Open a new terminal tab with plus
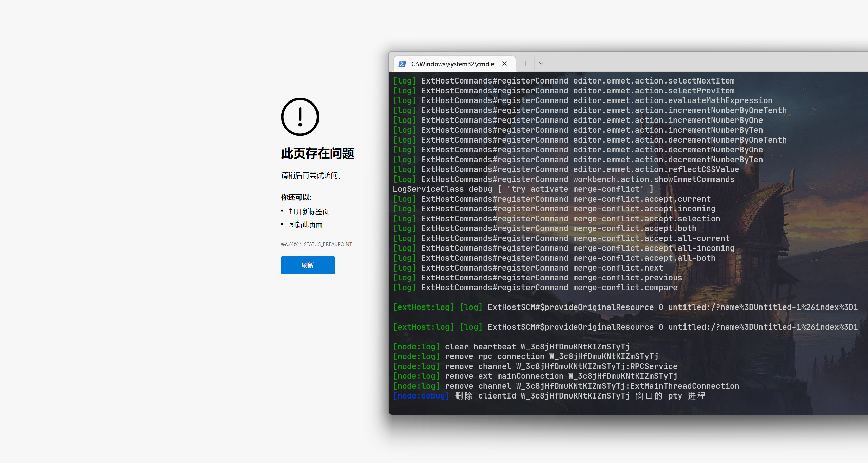This screenshot has width=868, height=463. (x=526, y=63)
